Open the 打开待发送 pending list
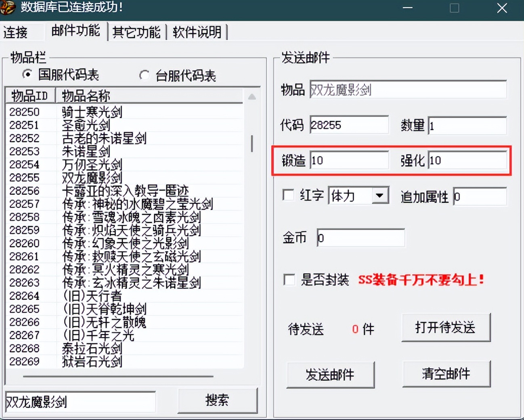The image size is (524, 420). [x=446, y=328]
